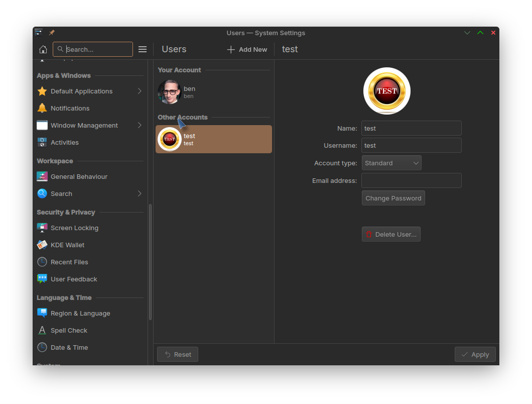Click ben's avatar picture

tap(169, 92)
